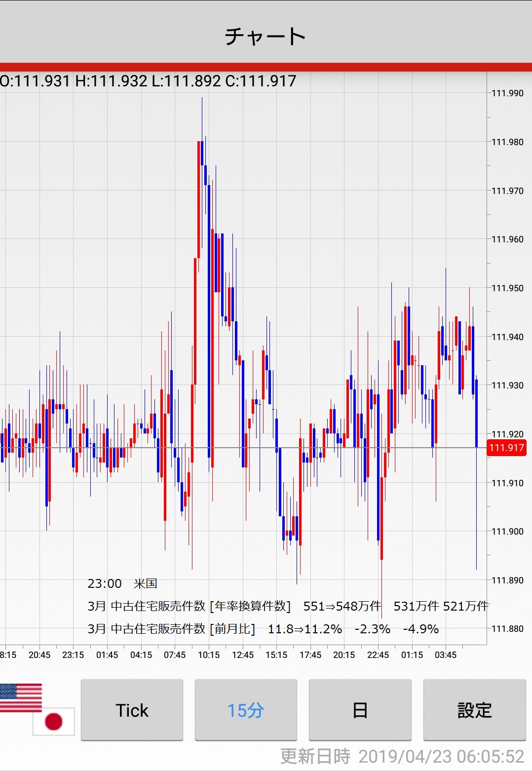Viewport: 532px width, 771px height.
Task: Tap the 04:15 time axis label
Action: (x=141, y=655)
